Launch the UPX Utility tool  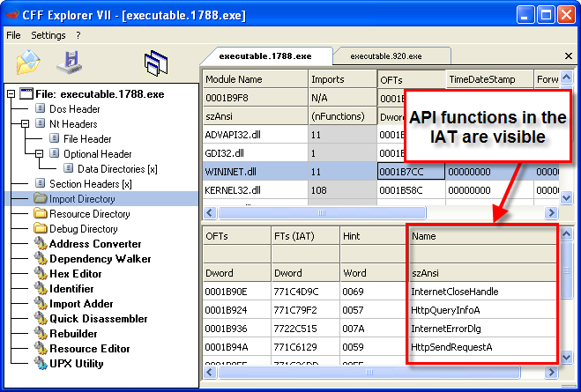(77, 364)
